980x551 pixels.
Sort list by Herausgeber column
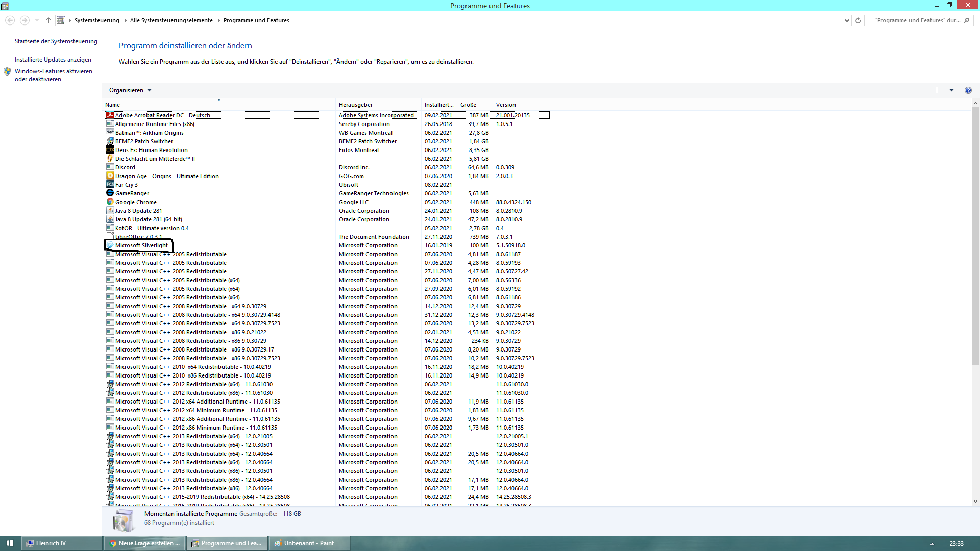tap(356, 105)
